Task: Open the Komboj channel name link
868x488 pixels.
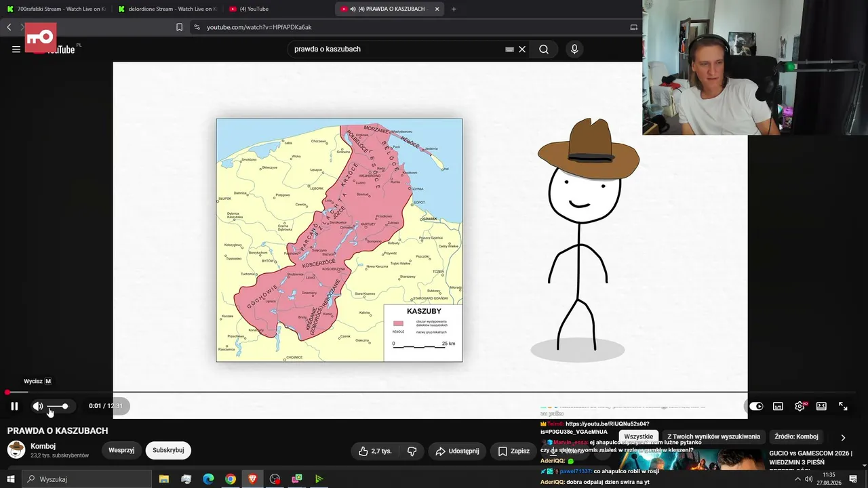Action: pyautogui.click(x=43, y=446)
